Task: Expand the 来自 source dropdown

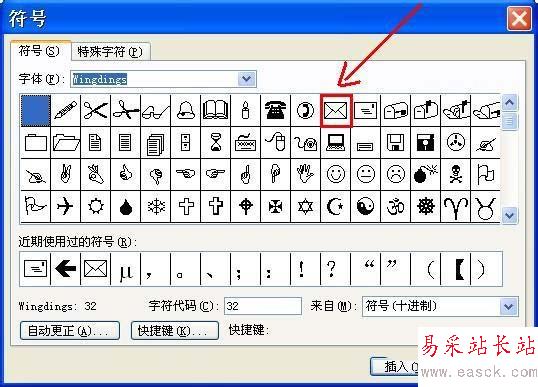Action: click(x=508, y=306)
